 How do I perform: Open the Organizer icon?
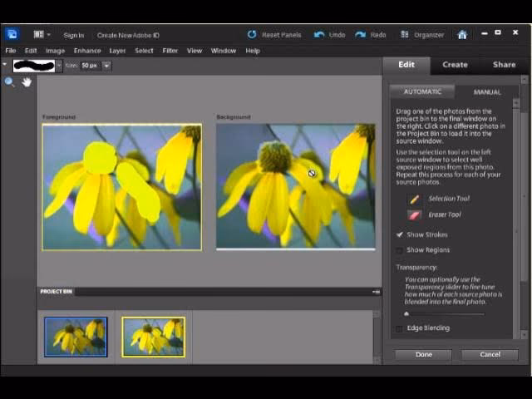click(x=405, y=35)
